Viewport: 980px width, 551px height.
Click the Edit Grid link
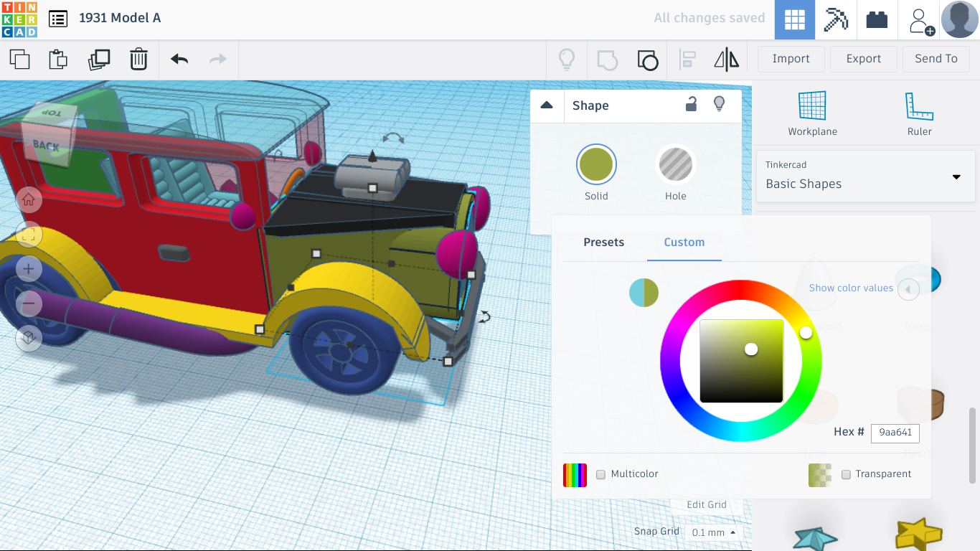click(x=707, y=504)
